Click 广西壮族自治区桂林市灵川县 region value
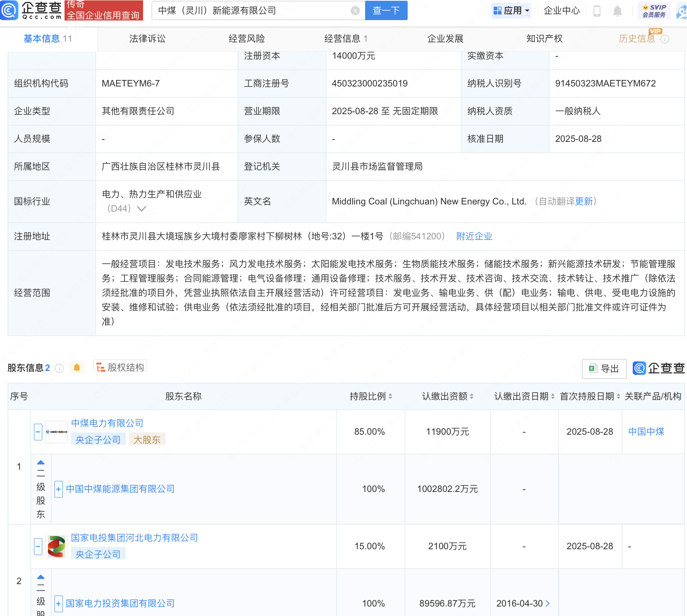The height and width of the screenshot is (616, 687). 161,167
